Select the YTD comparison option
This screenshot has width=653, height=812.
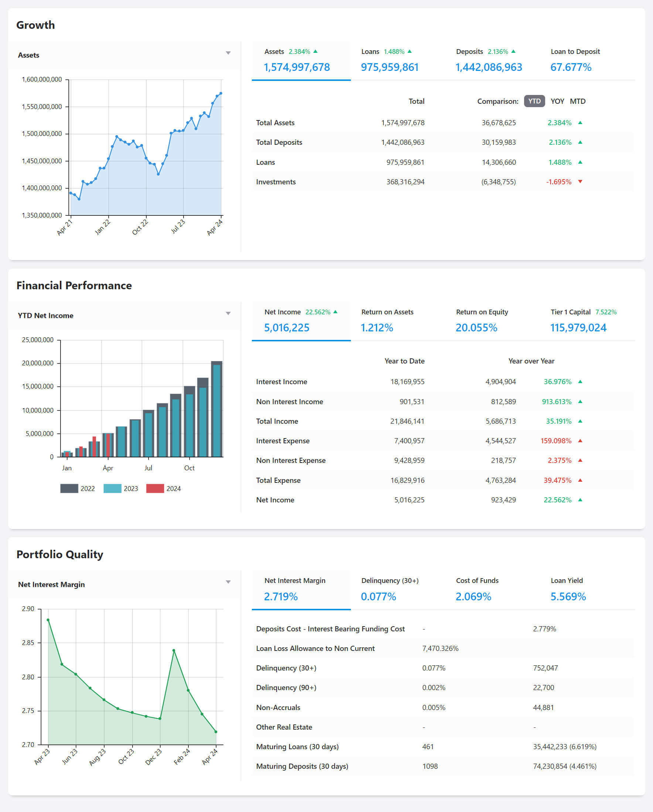[534, 101]
